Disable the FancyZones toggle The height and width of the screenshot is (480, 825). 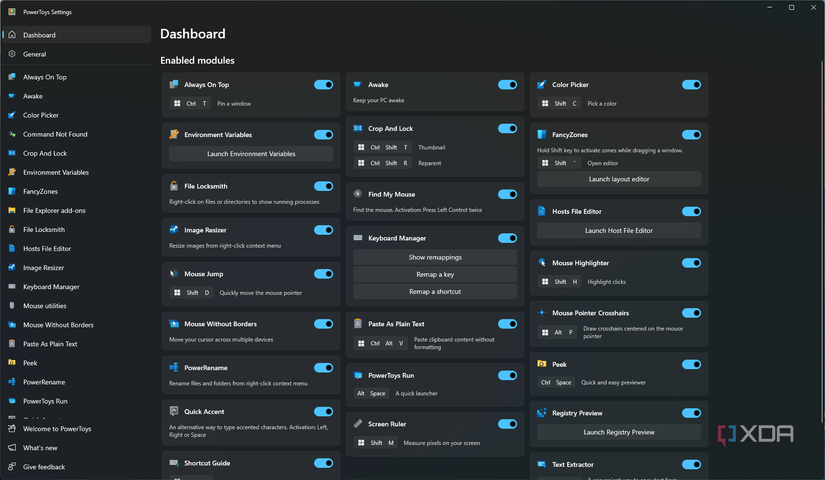pyautogui.click(x=691, y=135)
